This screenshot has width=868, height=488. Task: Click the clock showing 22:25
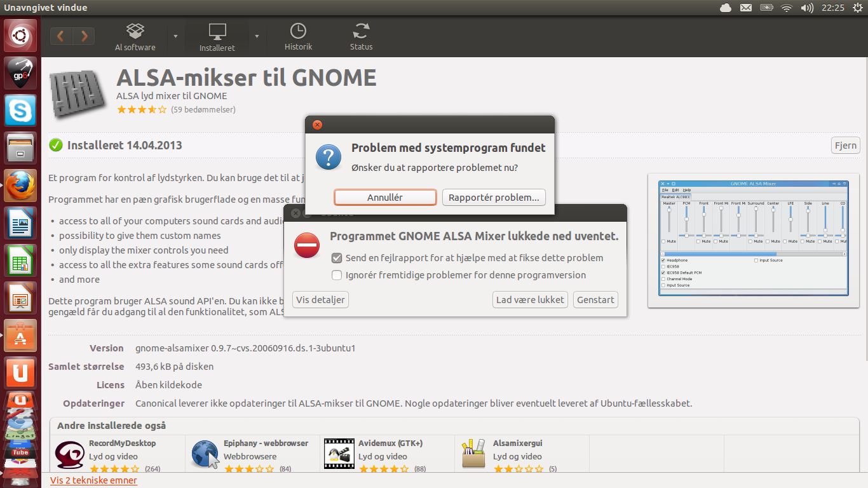pyautogui.click(x=832, y=8)
